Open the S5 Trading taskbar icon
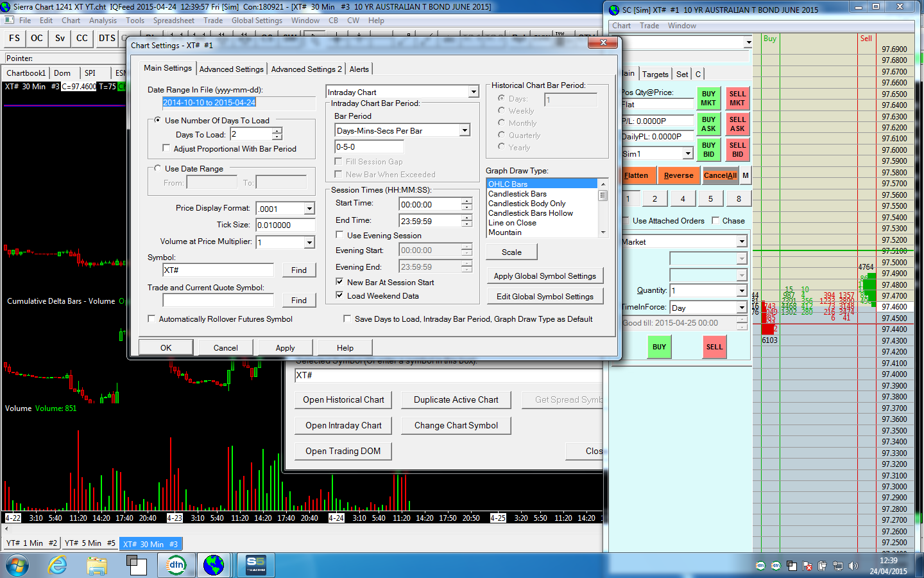This screenshot has width=924, height=578. click(255, 565)
